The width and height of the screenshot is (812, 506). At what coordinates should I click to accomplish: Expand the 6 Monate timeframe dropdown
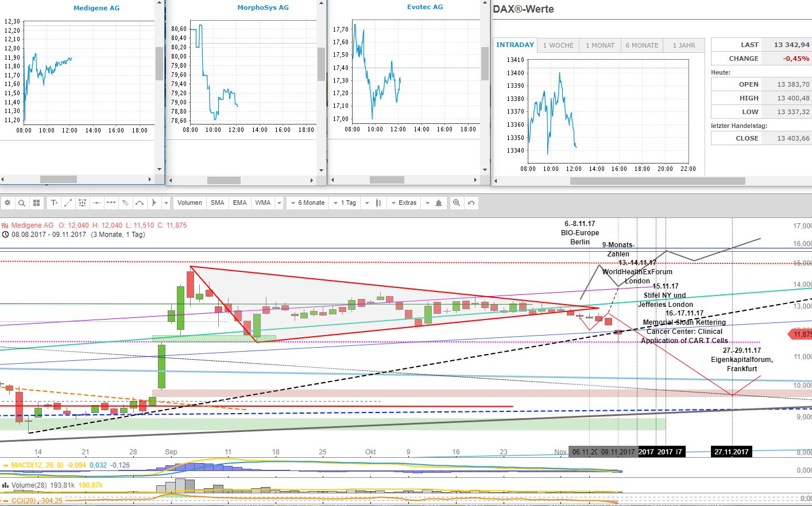pos(307,203)
